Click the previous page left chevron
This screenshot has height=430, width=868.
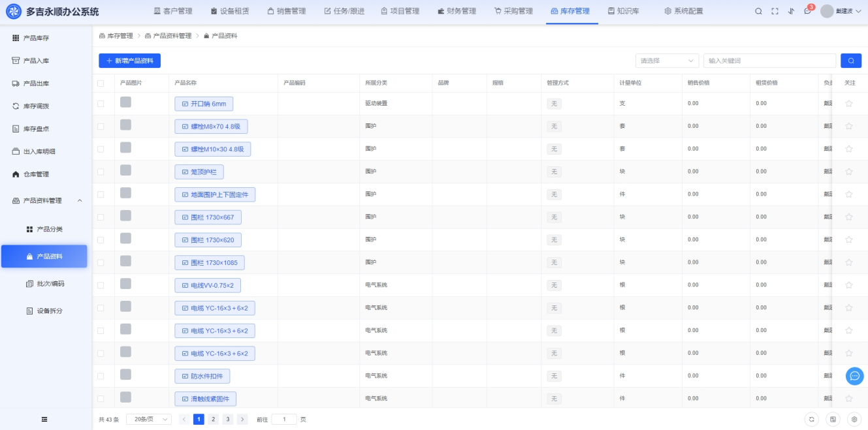tap(184, 420)
